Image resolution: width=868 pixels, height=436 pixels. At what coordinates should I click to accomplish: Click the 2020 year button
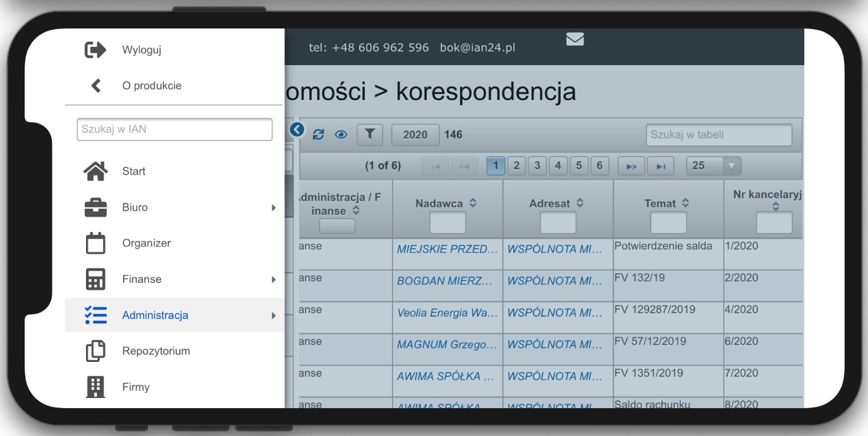[x=415, y=134]
